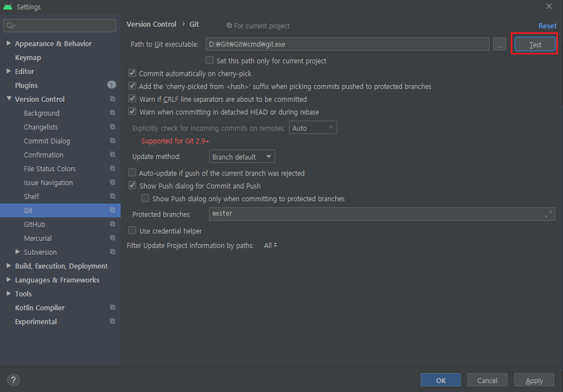Viewport: 563px width, 392px height.
Task: Uncheck 'Show Push dialog for Commit and Push'
Action: [132, 185]
